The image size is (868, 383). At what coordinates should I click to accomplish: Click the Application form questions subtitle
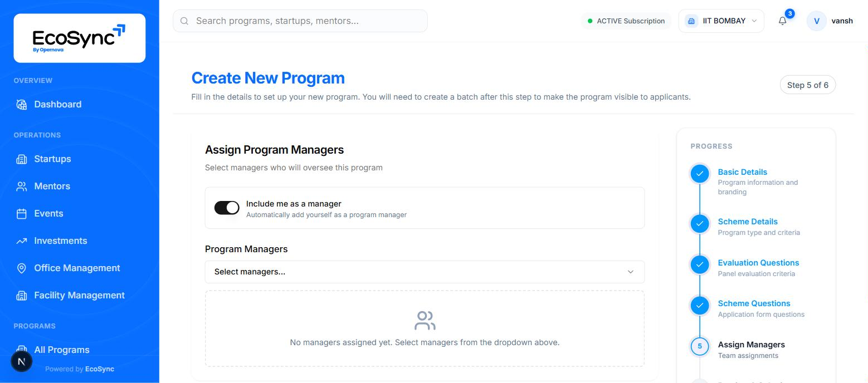[761, 315]
